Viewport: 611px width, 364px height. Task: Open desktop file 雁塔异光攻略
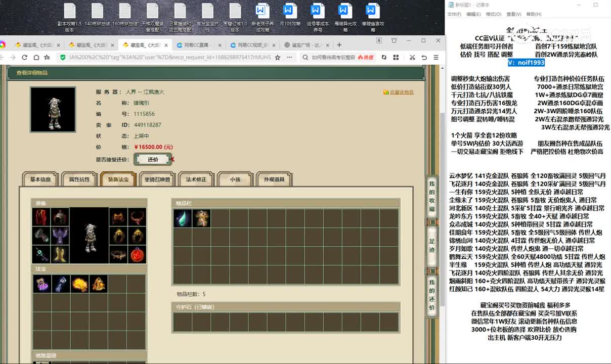(x=345, y=17)
